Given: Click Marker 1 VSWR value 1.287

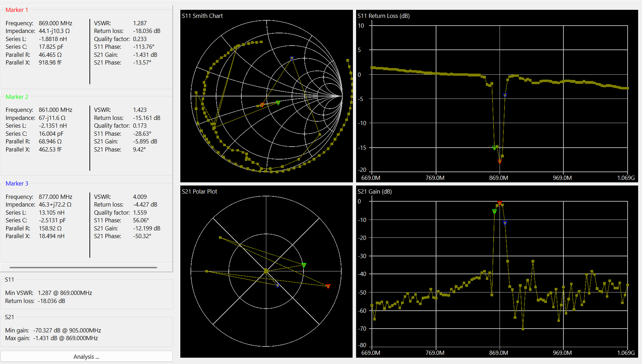Looking at the screenshot, I should [x=140, y=23].
